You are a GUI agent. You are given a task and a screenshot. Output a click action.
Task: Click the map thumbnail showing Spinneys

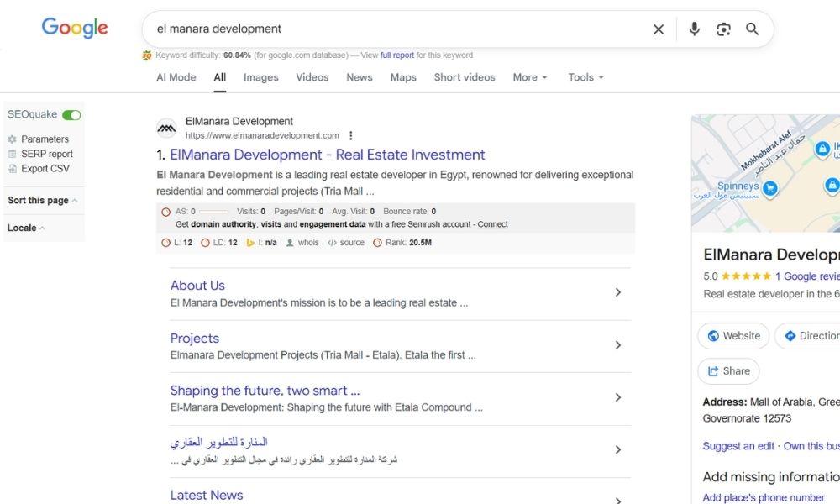point(764,173)
